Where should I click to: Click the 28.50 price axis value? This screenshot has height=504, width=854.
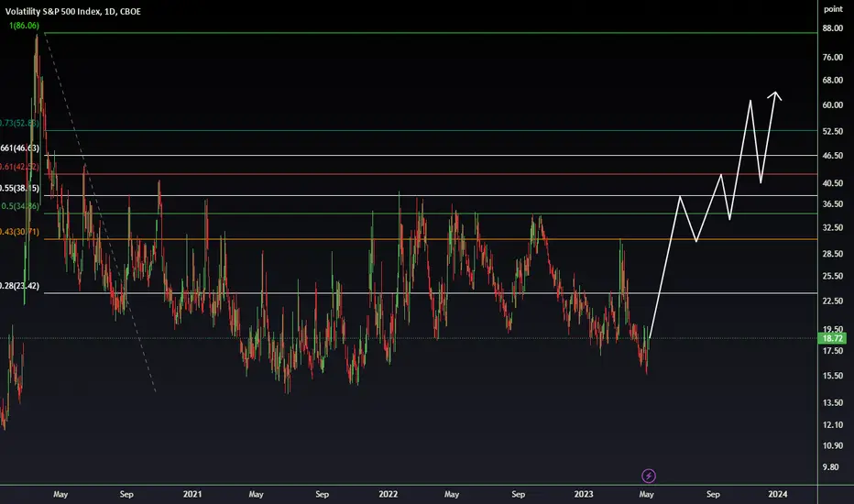(x=832, y=254)
